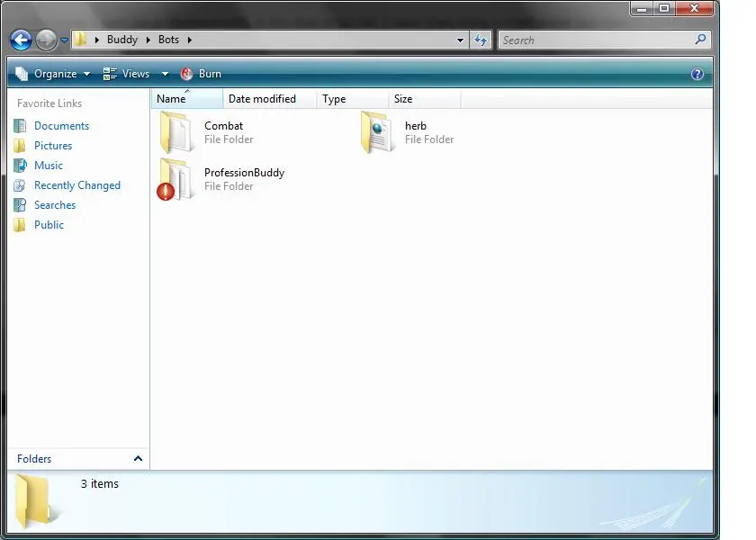
Task: Open the Public favorite link
Action: pos(49,225)
